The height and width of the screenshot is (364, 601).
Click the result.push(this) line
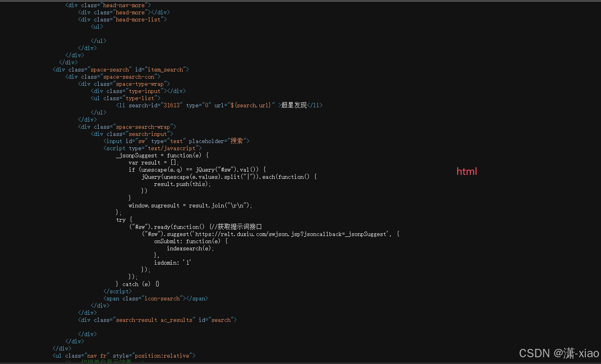(x=182, y=184)
